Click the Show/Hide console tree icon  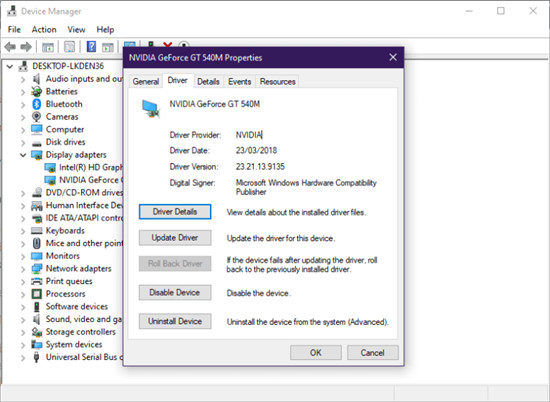click(48, 47)
